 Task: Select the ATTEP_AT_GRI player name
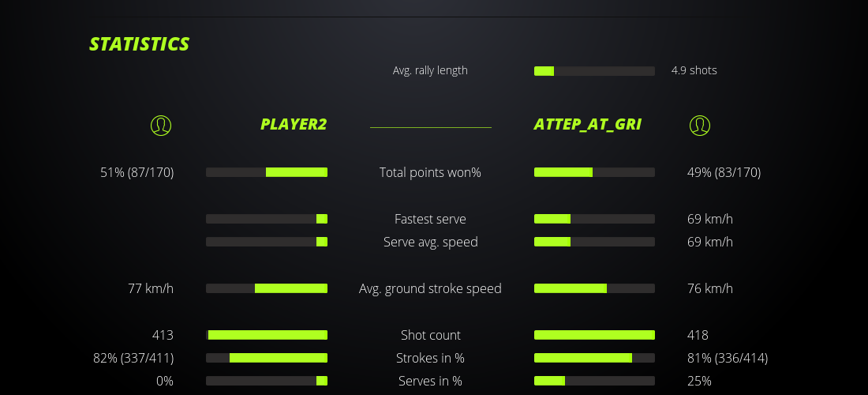point(587,124)
